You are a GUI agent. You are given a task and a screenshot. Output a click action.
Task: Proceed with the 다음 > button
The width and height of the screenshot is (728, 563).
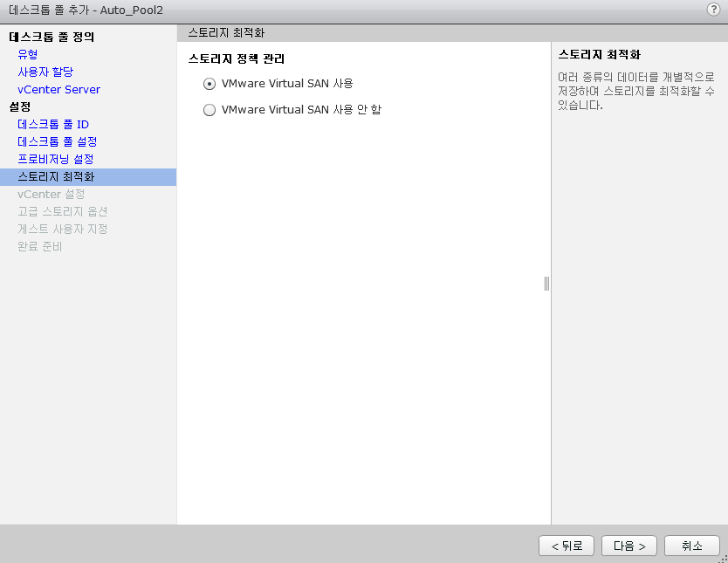tap(629, 546)
